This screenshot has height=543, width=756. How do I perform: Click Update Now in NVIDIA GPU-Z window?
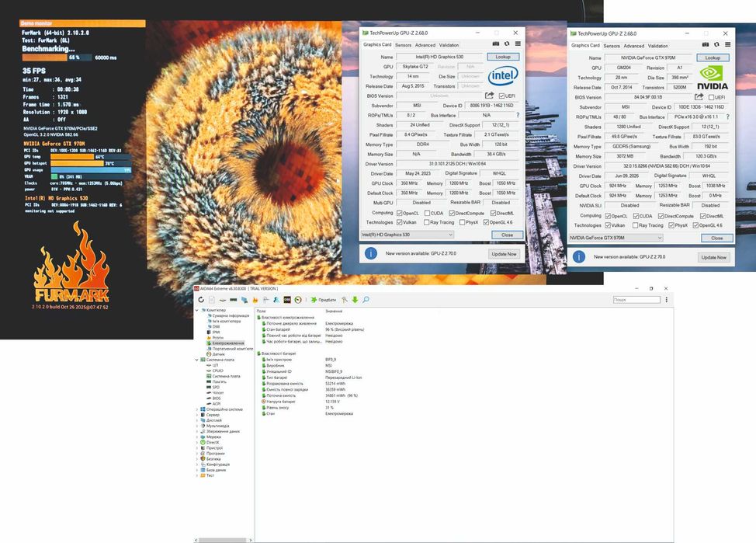[713, 257]
